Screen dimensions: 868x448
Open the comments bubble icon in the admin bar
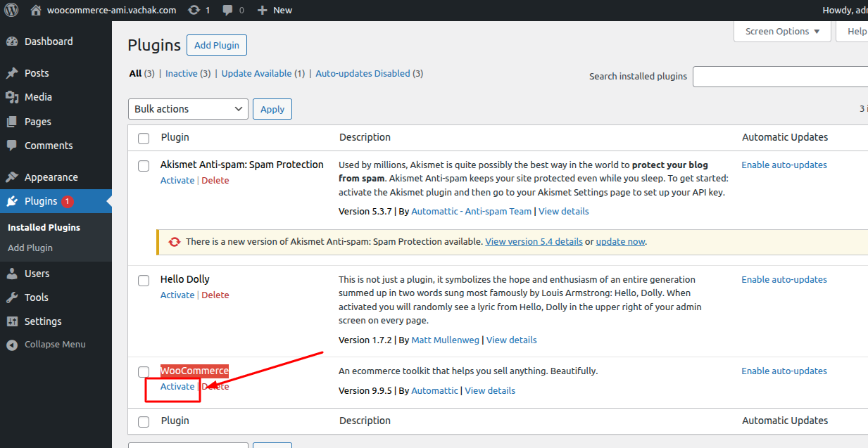coord(228,10)
